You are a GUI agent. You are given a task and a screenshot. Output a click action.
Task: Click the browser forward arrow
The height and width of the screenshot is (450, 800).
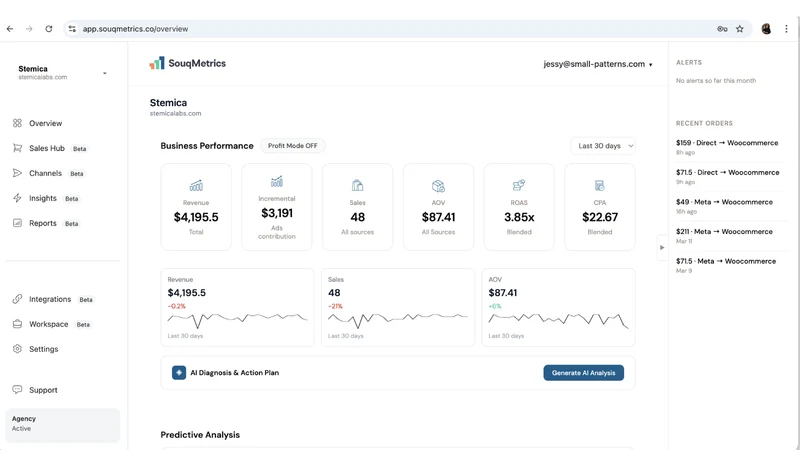[29, 29]
